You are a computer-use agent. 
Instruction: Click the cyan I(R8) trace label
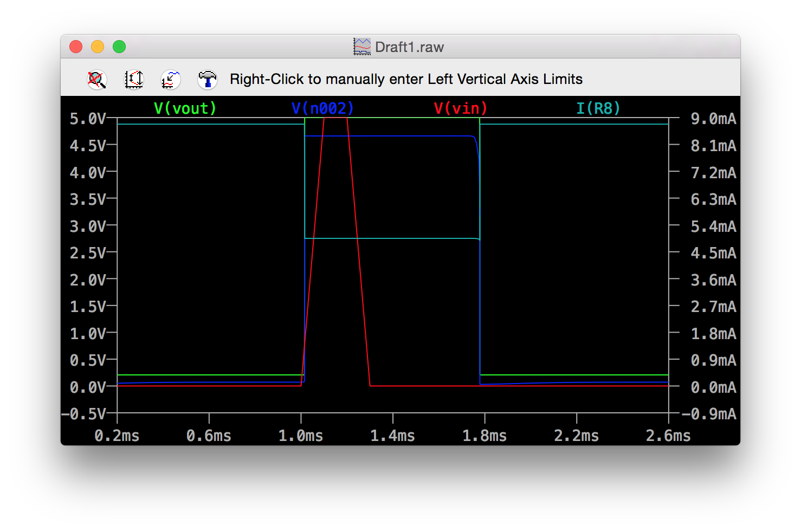[598, 108]
